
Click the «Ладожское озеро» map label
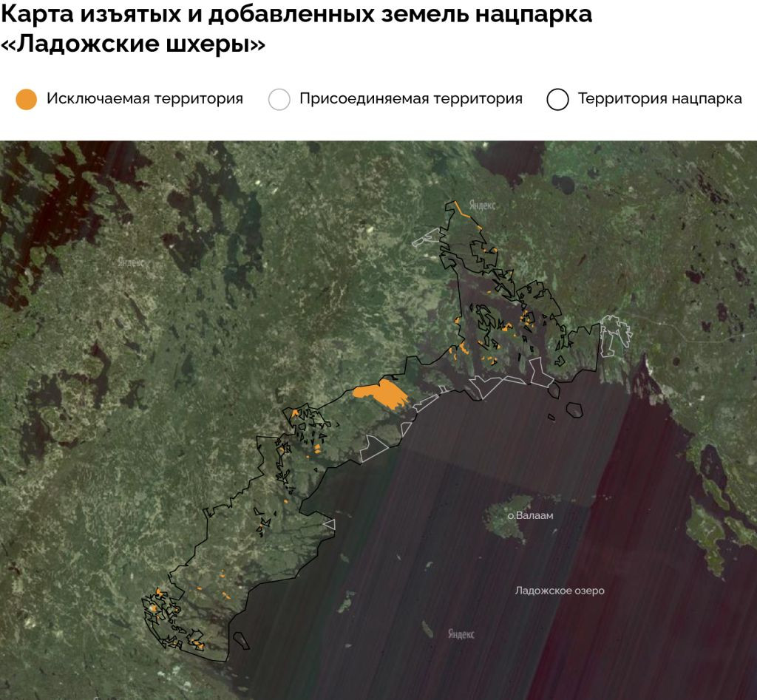(x=560, y=591)
